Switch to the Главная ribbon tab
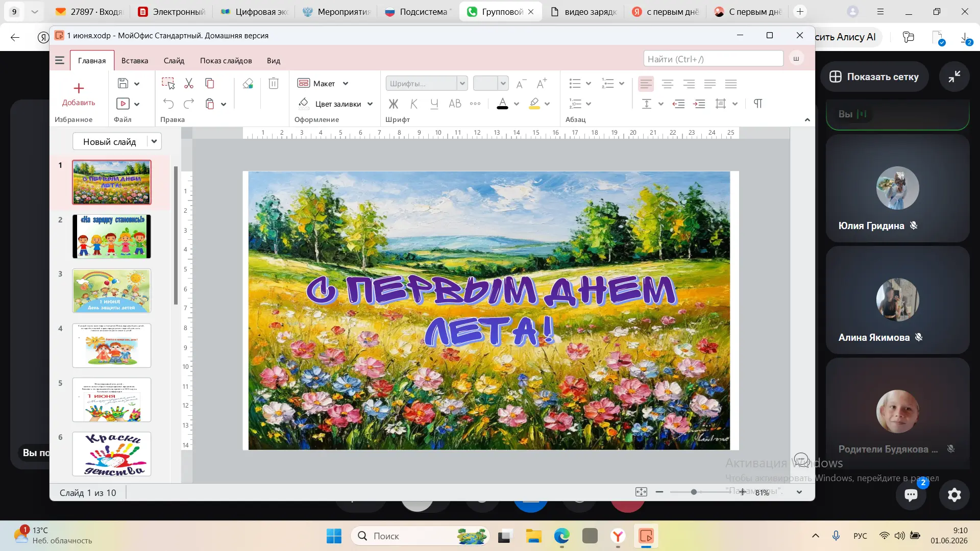980x551 pixels. (92, 61)
